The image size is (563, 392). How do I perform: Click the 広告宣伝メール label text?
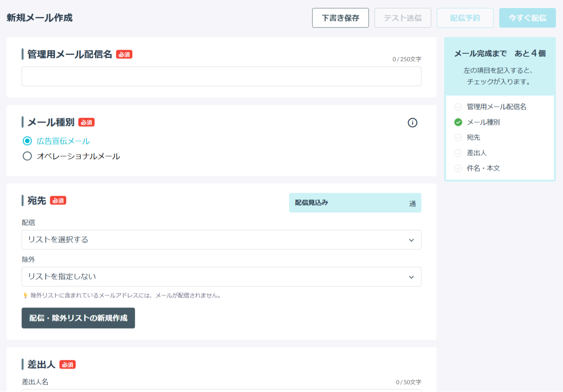(63, 141)
